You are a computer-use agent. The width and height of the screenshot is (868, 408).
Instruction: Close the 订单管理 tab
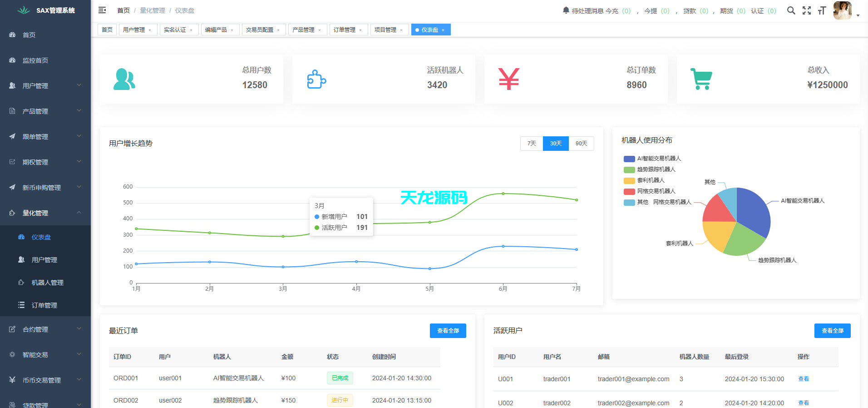point(360,30)
